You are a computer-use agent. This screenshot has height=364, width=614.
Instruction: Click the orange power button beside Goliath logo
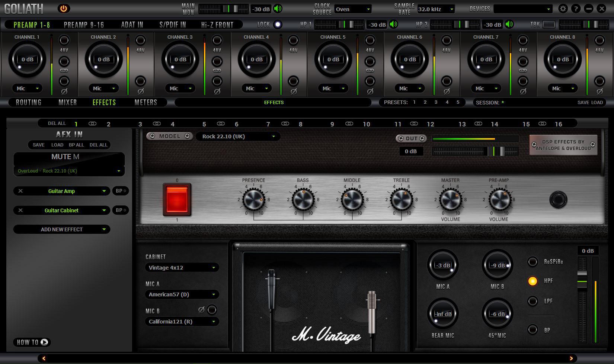coord(64,9)
